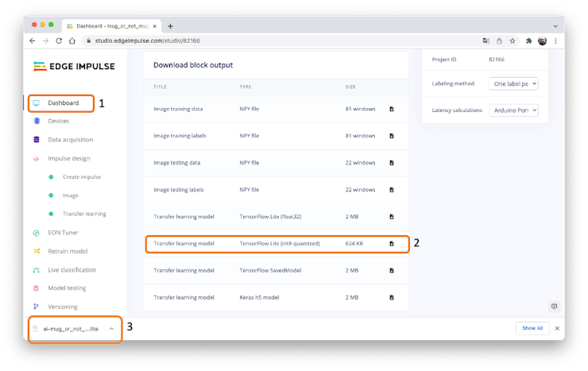This screenshot has height=371, width=588.
Task: Click the share page icon
Action: coord(499,41)
